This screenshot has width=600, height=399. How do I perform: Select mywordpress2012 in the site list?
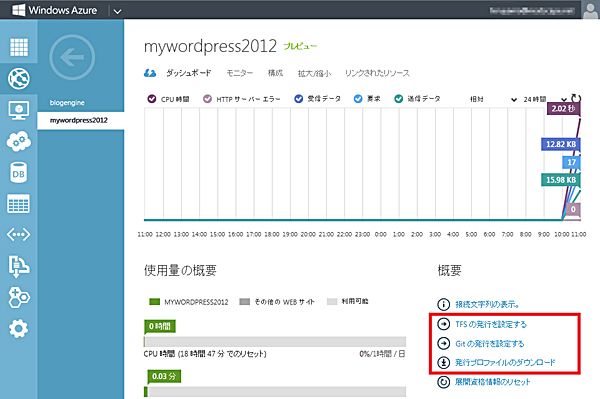[81, 121]
